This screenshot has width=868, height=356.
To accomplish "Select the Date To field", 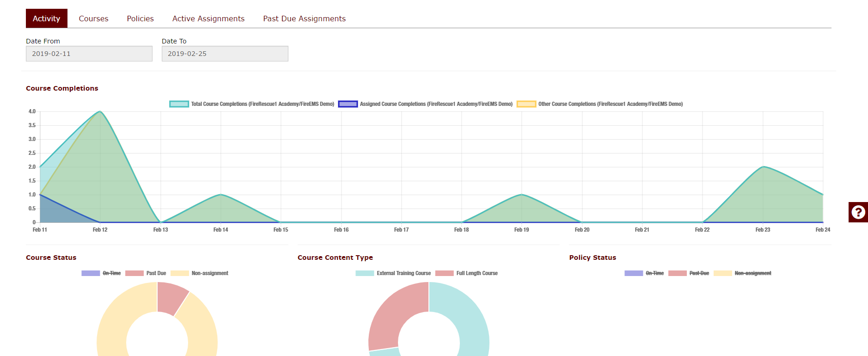I will [x=225, y=54].
